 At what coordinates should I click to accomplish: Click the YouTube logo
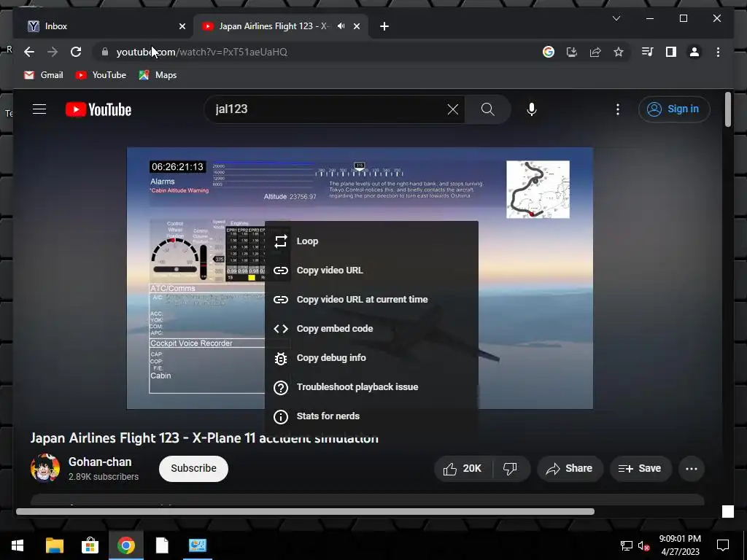point(98,109)
